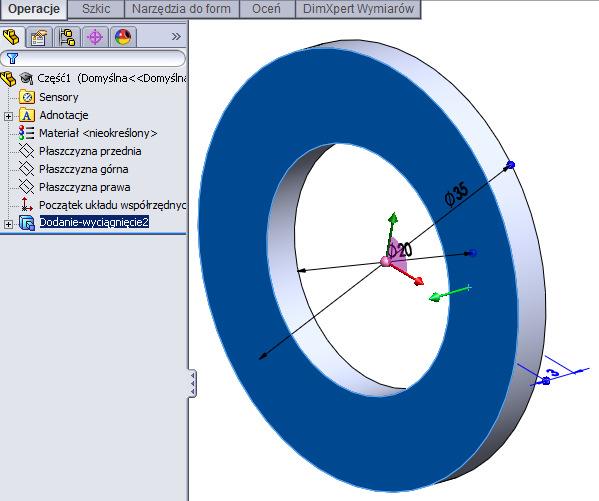Screen dimensions: 599x501
Task: Click the Część1 part icon
Action: [x=8, y=79]
